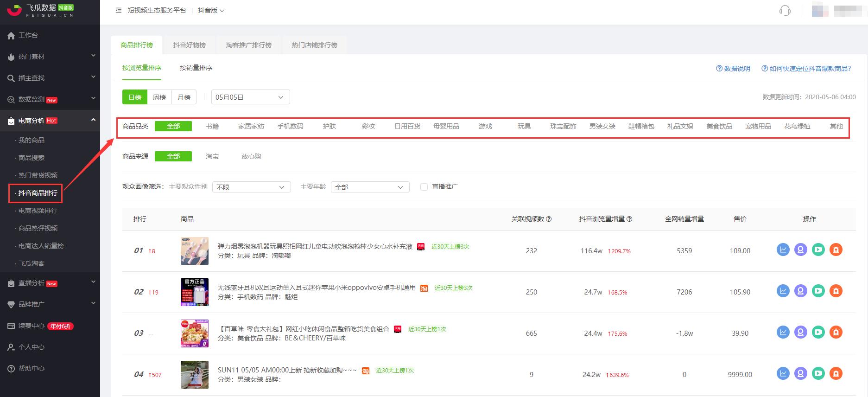Open blue trend chart icon for 无线蓝牙耳机 row
The height and width of the screenshot is (397, 868).
pos(783,291)
